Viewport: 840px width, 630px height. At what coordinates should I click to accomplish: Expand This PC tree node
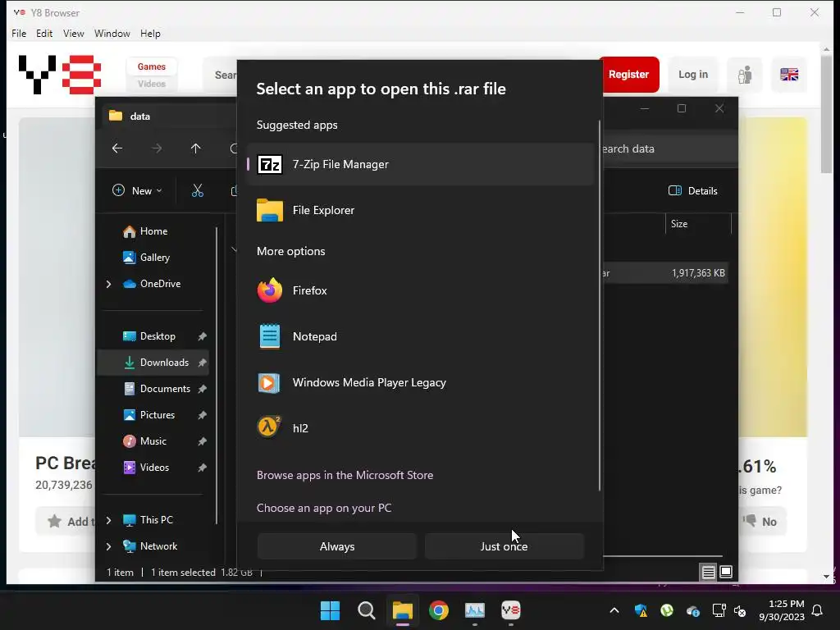coord(109,520)
